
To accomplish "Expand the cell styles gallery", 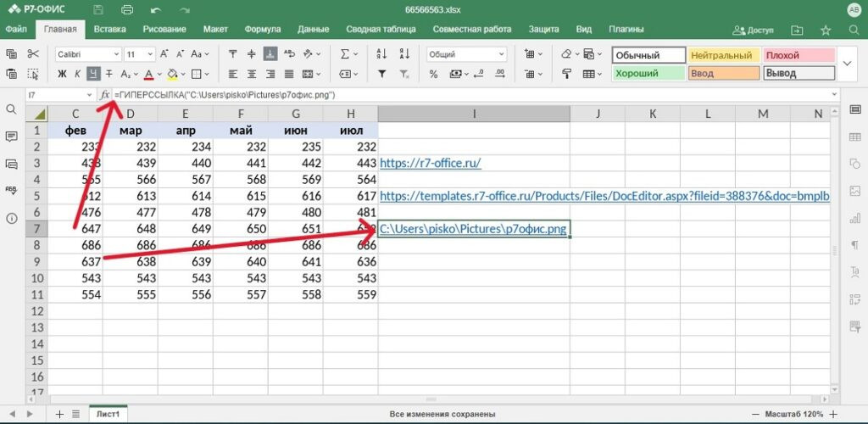I will [849, 64].
